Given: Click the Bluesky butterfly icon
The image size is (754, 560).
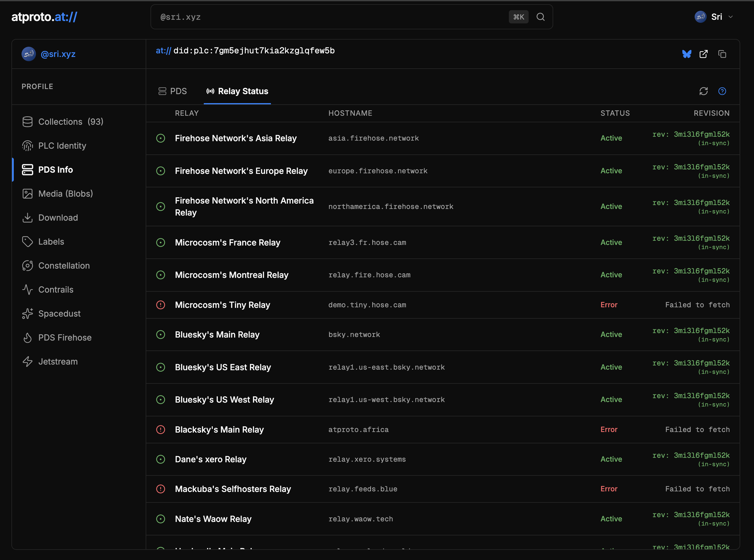Looking at the screenshot, I should [687, 54].
